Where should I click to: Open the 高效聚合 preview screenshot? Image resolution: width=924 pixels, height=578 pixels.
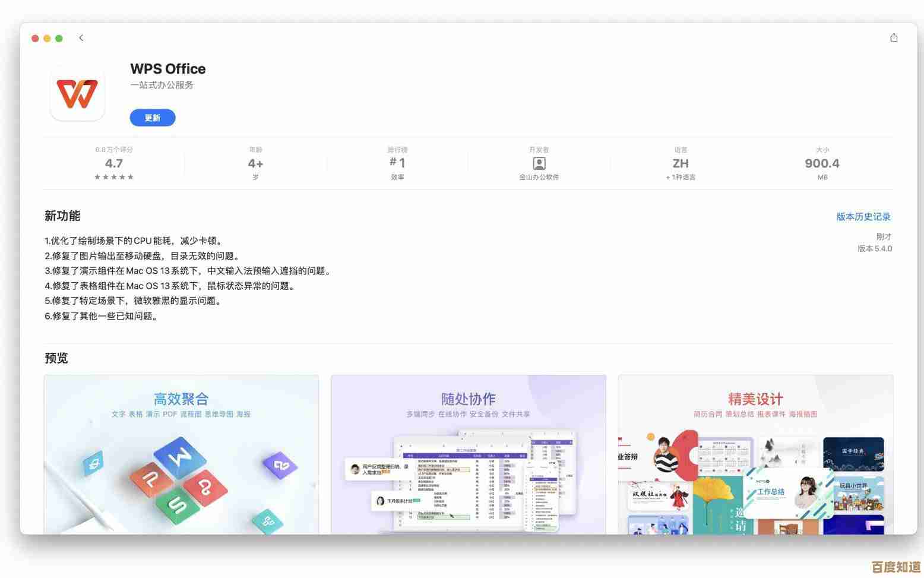[x=181, y=454]
